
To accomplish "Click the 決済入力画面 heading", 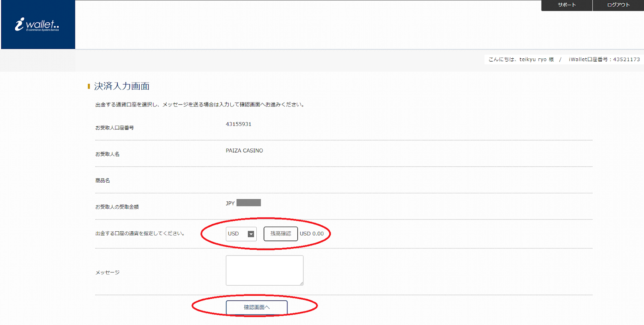I will [x=122, y=86].
